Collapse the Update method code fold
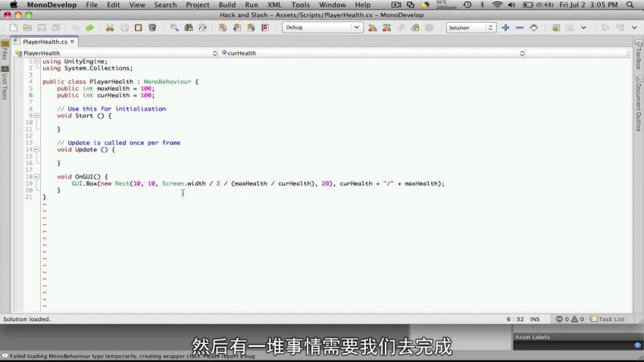 36,150
